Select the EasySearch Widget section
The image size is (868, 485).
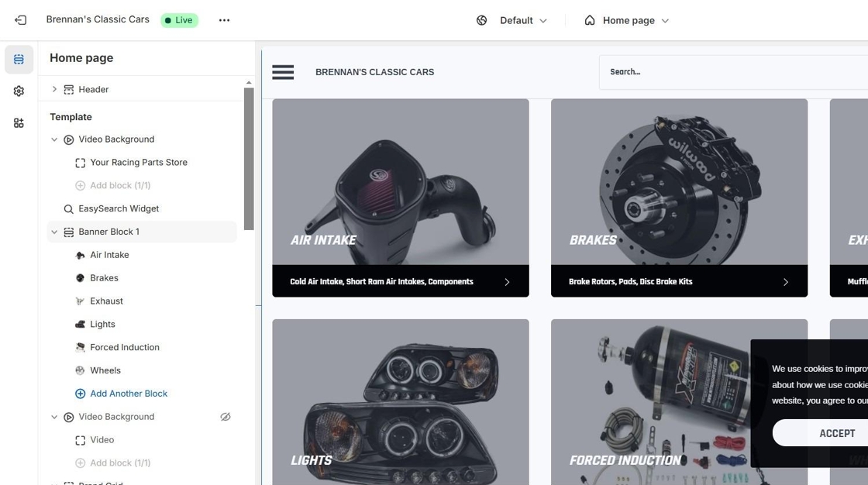[x=143, y=208]
